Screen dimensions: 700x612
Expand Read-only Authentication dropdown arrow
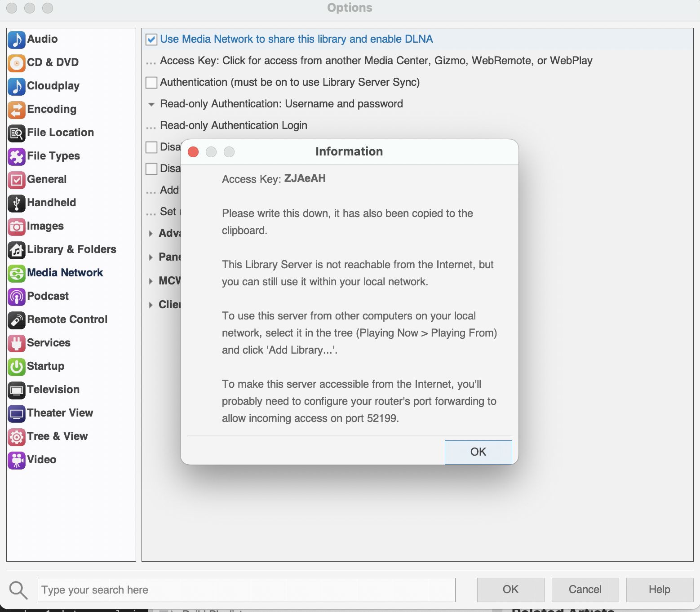(151, 104)
